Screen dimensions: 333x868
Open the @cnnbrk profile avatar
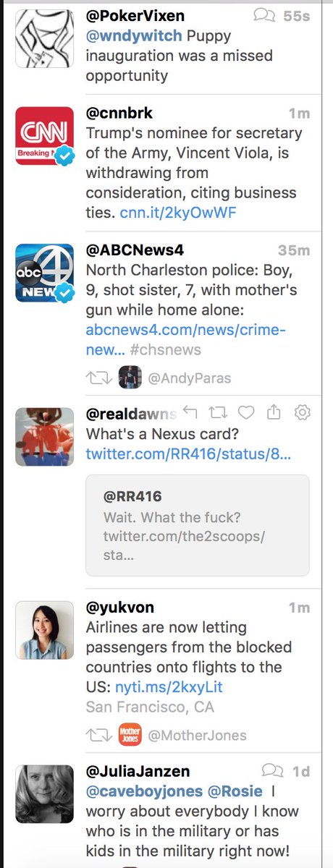point(45,136)
